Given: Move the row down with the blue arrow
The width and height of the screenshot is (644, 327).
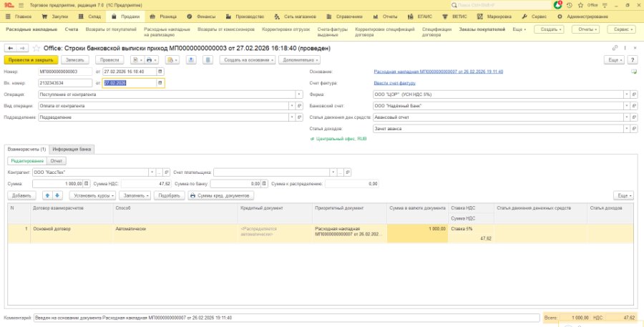Looking at the screenshot, I should [x=57, y=195].
